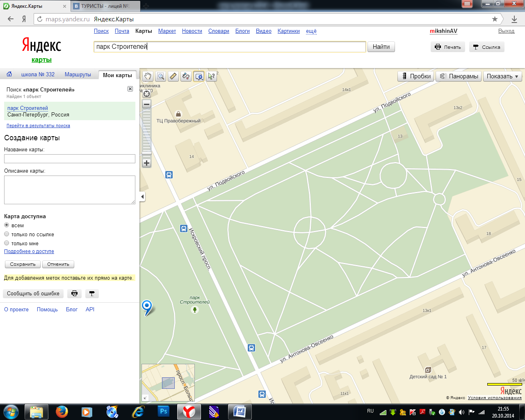Click the blue placemark pin on map
525x420 pixels.
click(146, 307)
